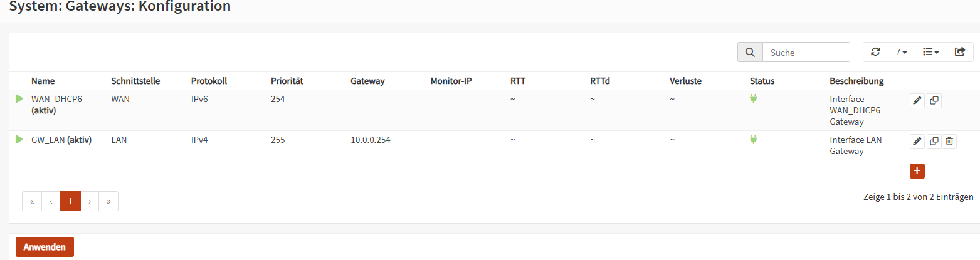Image resolution: width=980 pixels, height=260 pixels.
Task: Toggle WAN_DHCP6 gateway enabled state
Action: pyautogui.click(x=19, y=98)
